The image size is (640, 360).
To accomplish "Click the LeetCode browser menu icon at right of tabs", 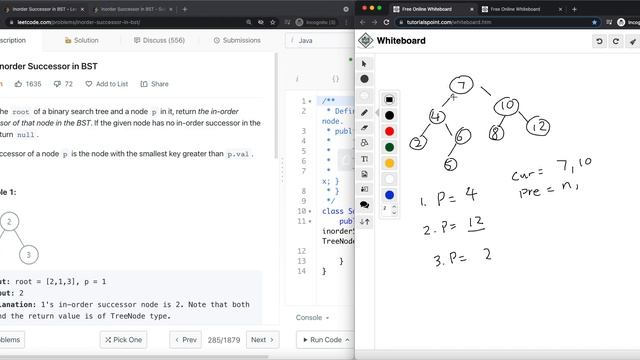I will click(346, 9).
